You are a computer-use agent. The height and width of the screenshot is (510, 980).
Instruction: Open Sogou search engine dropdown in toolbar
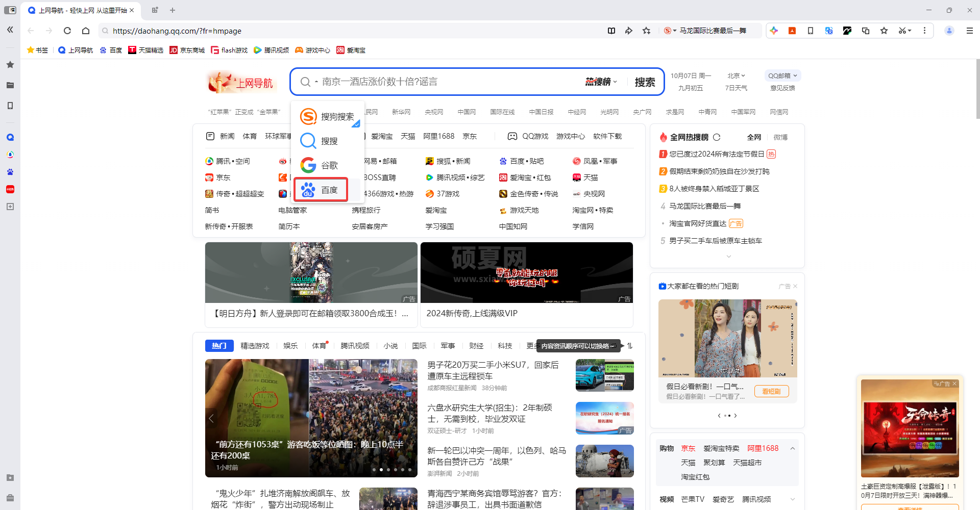(670, 31)
